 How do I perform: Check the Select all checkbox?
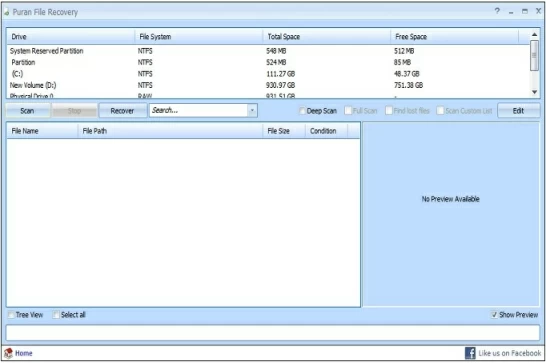[56, 315]
